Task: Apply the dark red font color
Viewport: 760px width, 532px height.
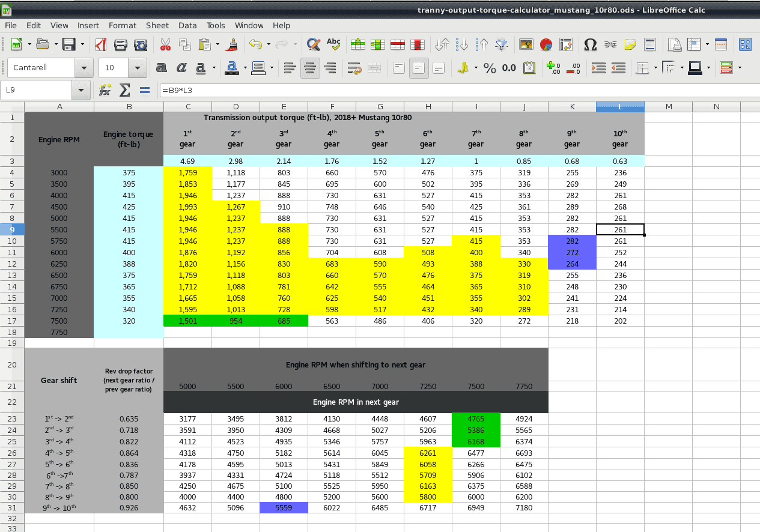Action: [x=233, y=68]
